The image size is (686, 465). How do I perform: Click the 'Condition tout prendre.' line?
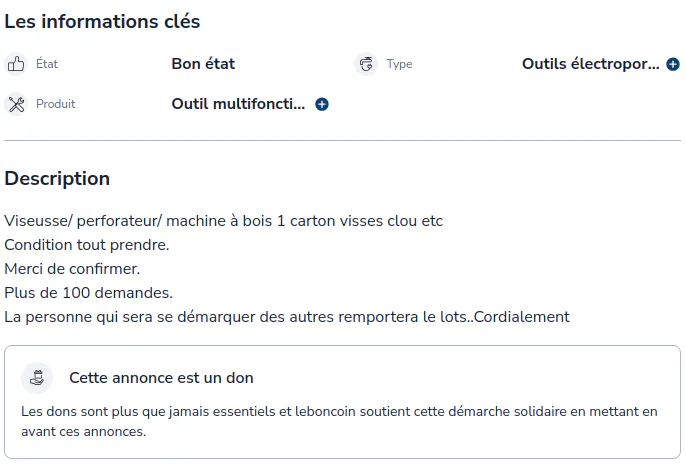click(x=87, y=245)
